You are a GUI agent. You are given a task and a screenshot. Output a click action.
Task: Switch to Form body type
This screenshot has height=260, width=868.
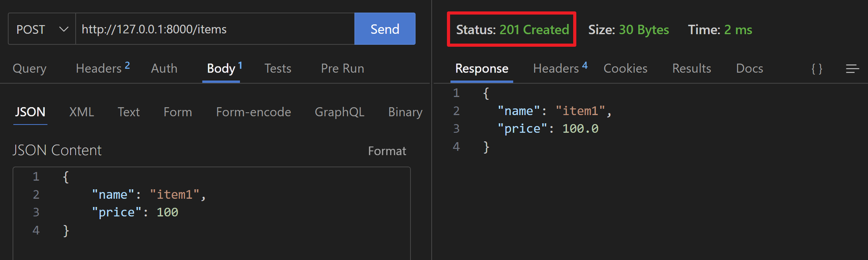(x=178, y=112)
